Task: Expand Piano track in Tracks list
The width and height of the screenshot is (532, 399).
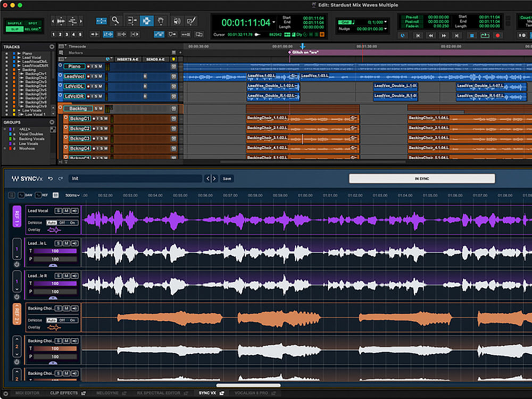Action: [19, 53]
